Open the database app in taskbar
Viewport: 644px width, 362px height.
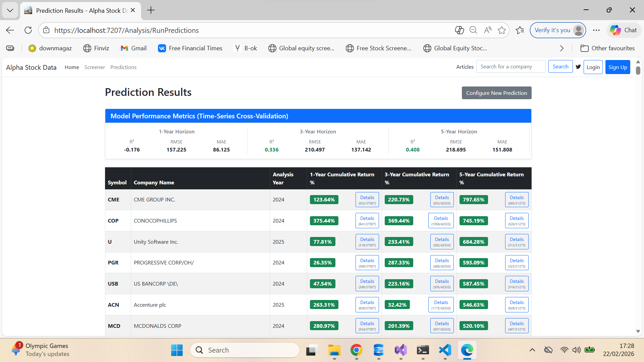click(x=378, y=350)
